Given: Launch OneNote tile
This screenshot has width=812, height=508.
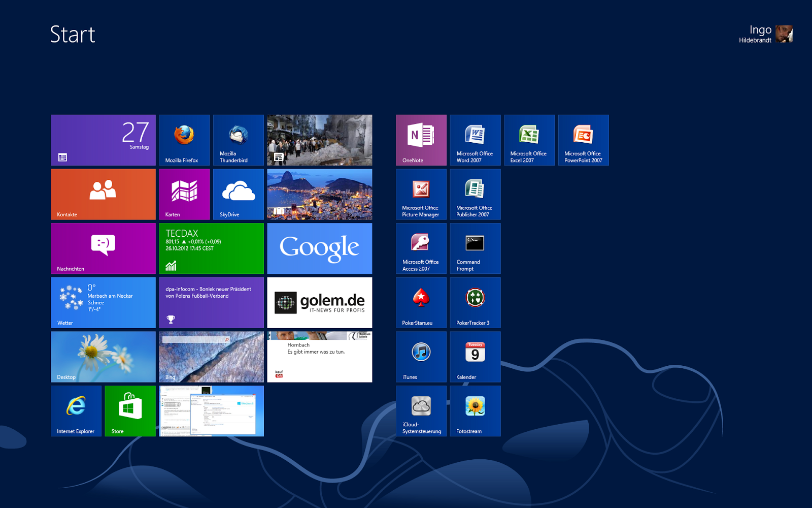Looking at the screenshot, I should click(x=421, y=140).
